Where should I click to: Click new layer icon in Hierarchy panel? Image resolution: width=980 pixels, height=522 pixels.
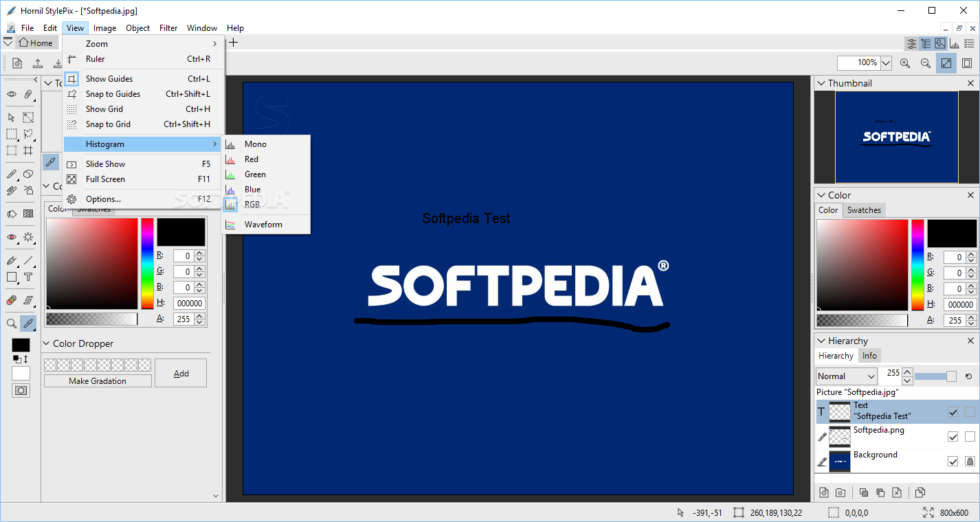pos(824,492)
